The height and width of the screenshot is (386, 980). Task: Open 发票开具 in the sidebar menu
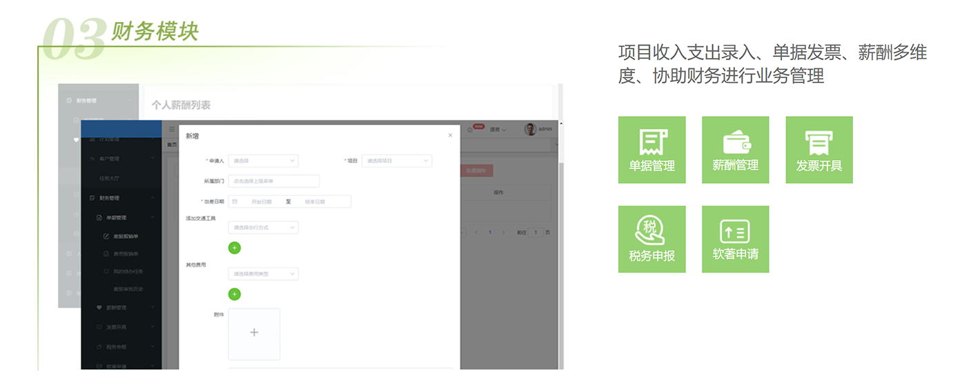(116, 327)
